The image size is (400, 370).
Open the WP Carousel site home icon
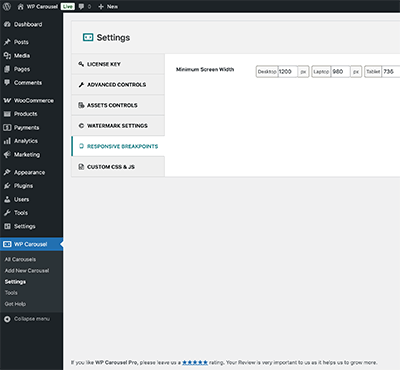click(21, 6)
